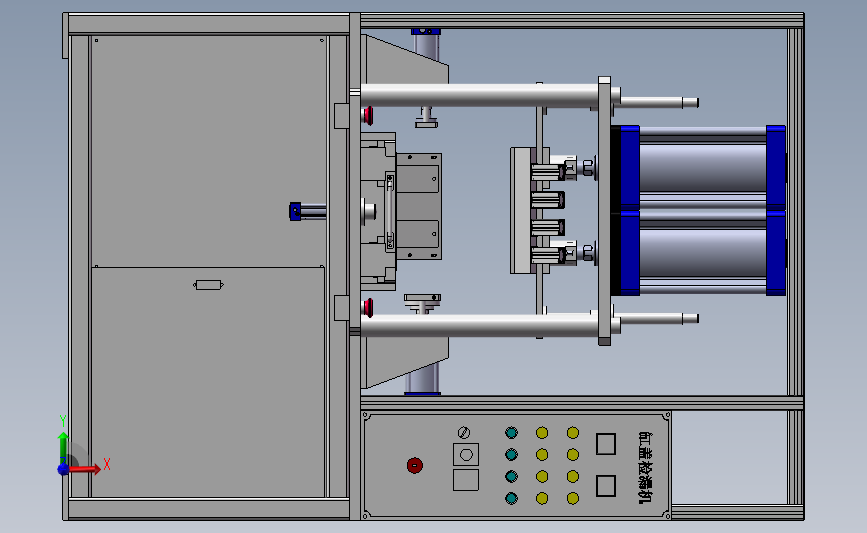Click the X axis arrow of the coordinate triad
867x533 pixels.
pos(85,469)
